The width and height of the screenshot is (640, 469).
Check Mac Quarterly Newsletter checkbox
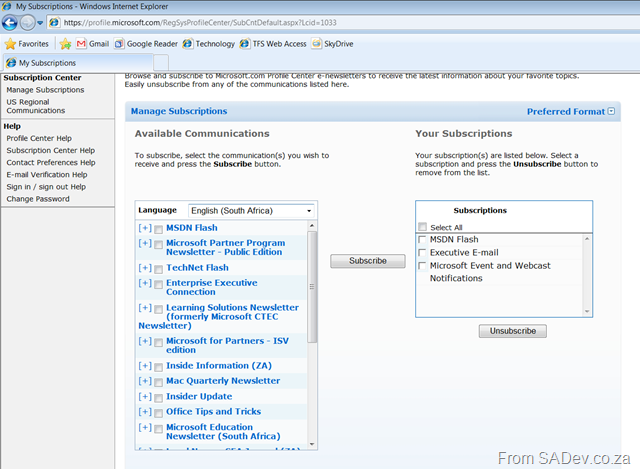[x=158, y=382]
